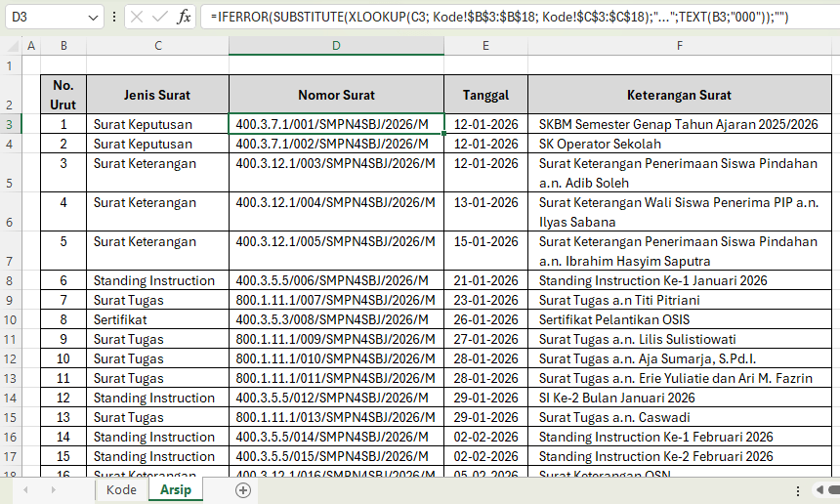This screenshot has height=504, width=840.
Task: Click 'Surat Tugas a.n. Erie Yuliatie' cell
Action: [x=679, y=378]
